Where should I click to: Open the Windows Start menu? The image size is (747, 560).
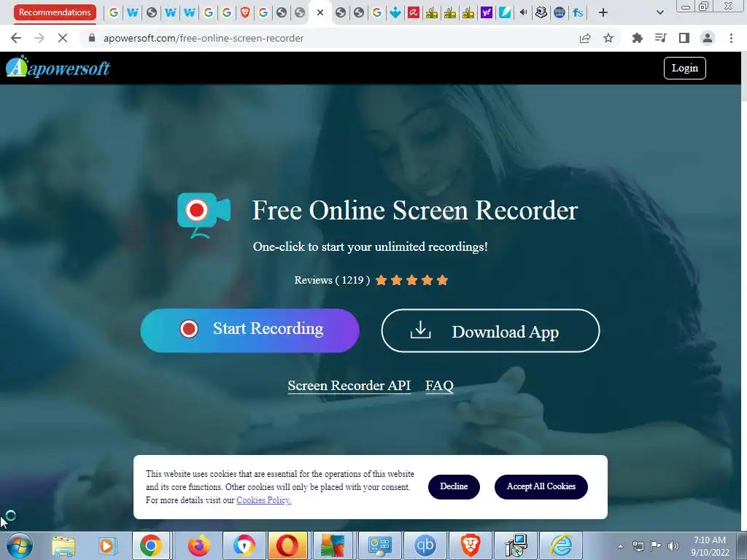coord(19,545)
